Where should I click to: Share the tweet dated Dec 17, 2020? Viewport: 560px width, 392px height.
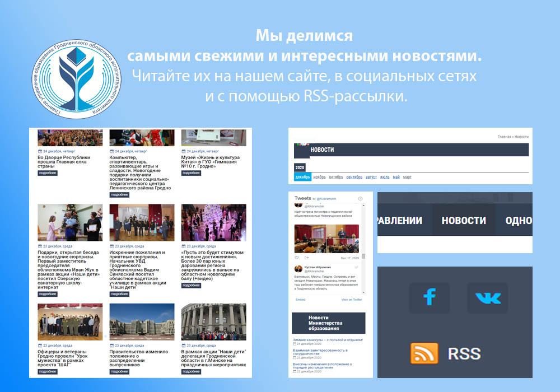click(x=306, y=258)
